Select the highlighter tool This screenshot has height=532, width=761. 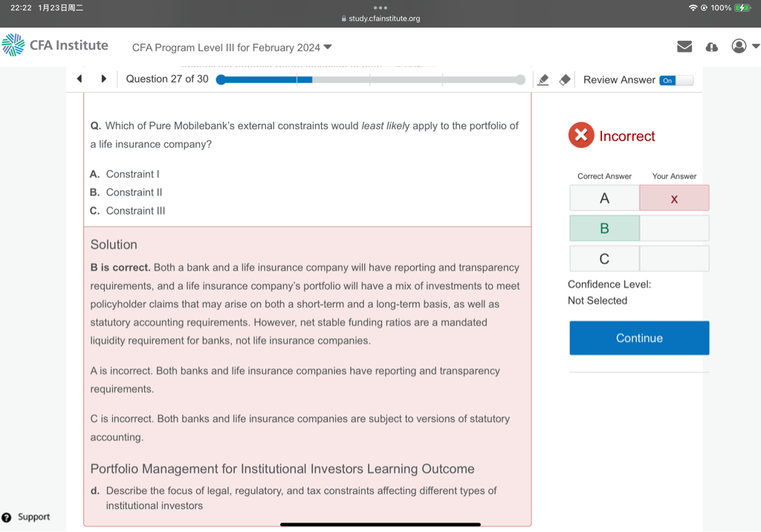[543, 80]
